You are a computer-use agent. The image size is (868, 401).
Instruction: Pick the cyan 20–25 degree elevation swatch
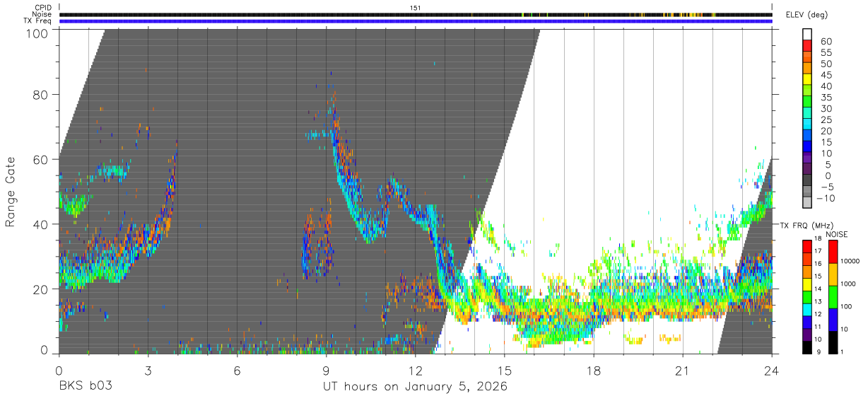pyautogui.click(x=807, y=125)
